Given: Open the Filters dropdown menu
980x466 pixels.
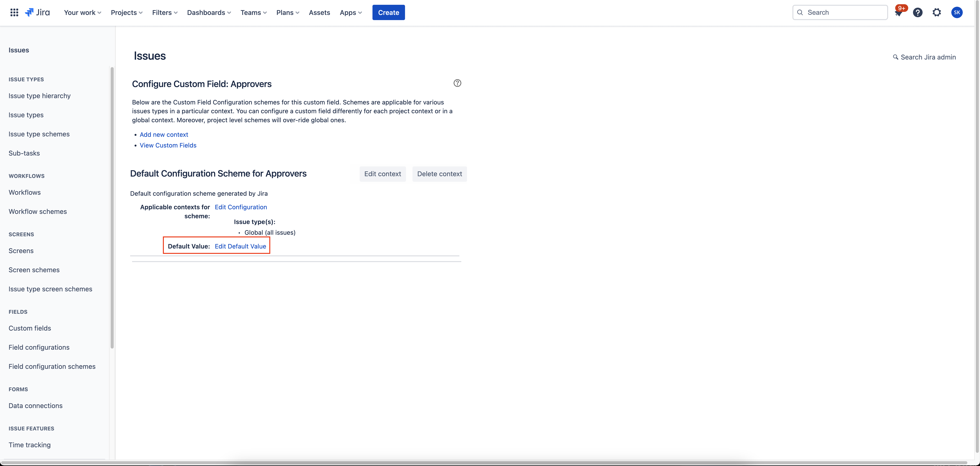Looking at the screenshot, I should click(164, 13).
